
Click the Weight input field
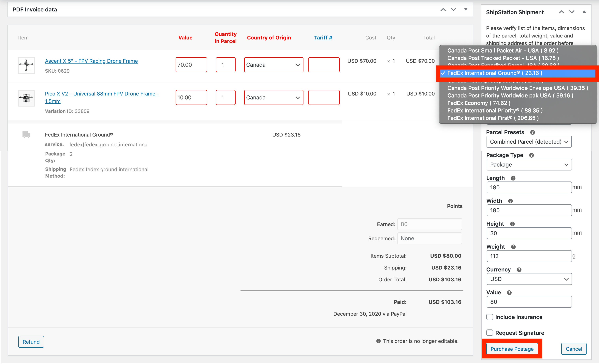[529, 256]
